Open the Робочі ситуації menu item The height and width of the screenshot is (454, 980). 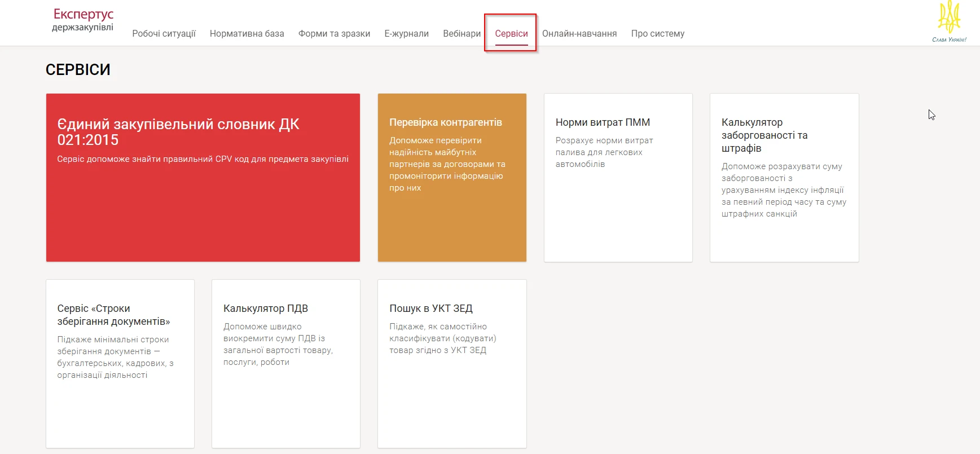coord(164,34)
